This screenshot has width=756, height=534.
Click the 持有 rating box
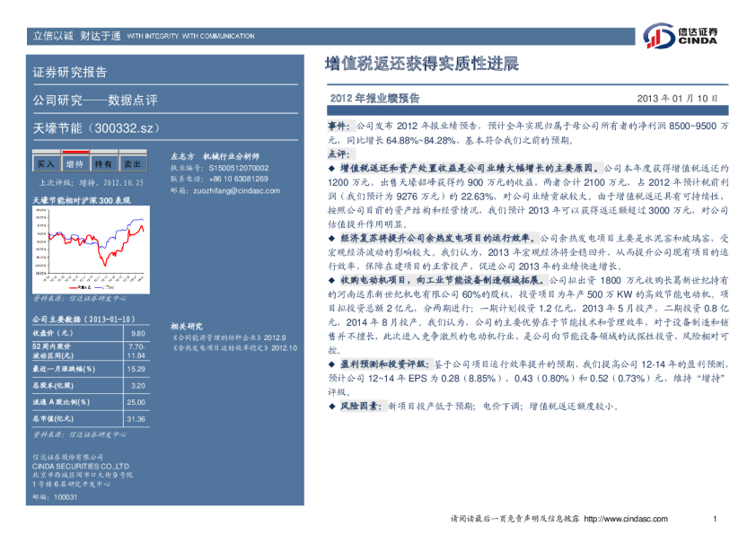103,164
